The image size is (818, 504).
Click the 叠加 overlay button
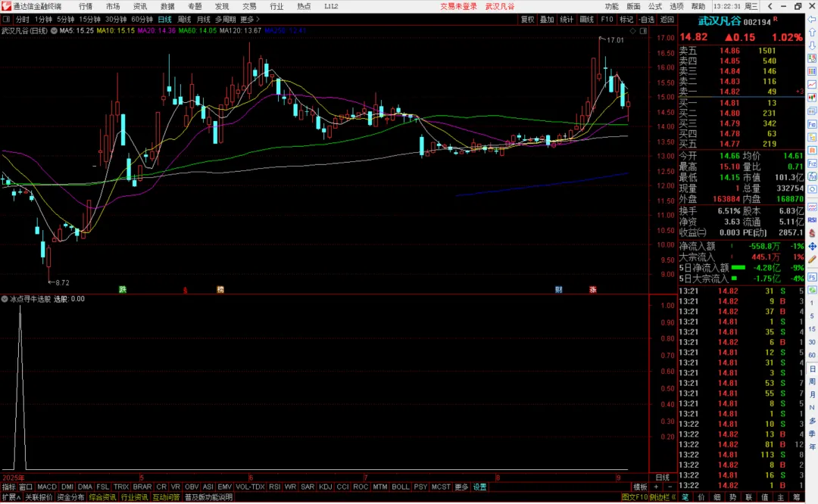[547, 19]
